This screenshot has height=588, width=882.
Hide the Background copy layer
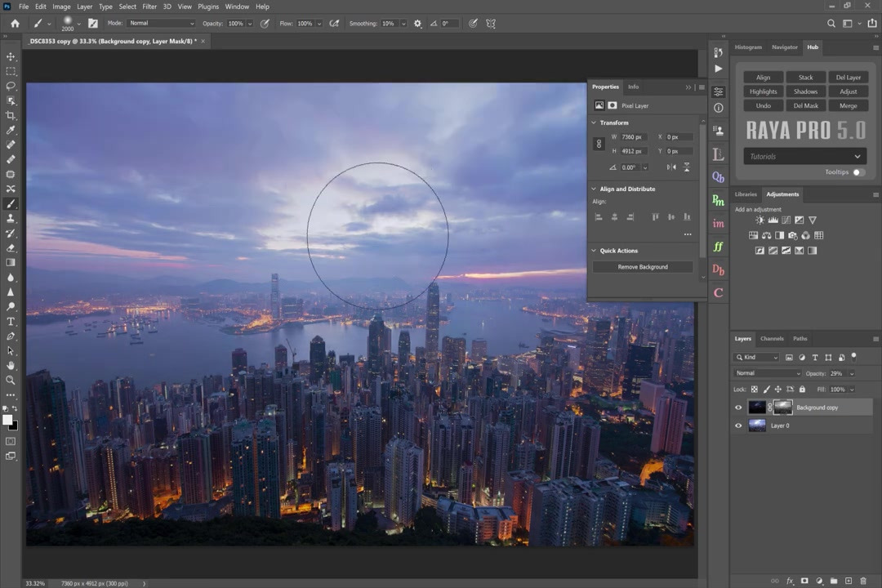[738, 408]
